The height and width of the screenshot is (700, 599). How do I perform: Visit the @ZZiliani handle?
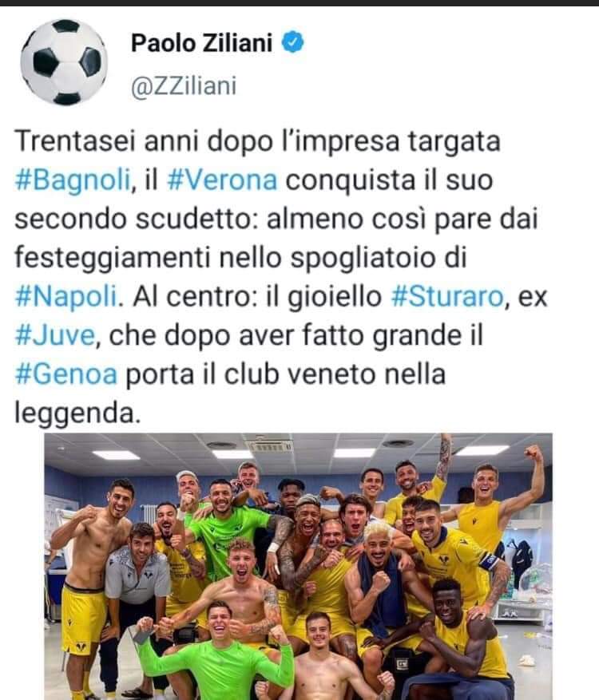pos(184,85)
